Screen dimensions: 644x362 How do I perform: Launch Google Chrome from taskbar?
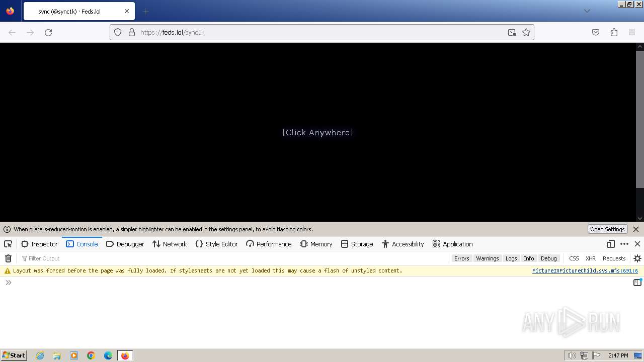tap(91, 355)
